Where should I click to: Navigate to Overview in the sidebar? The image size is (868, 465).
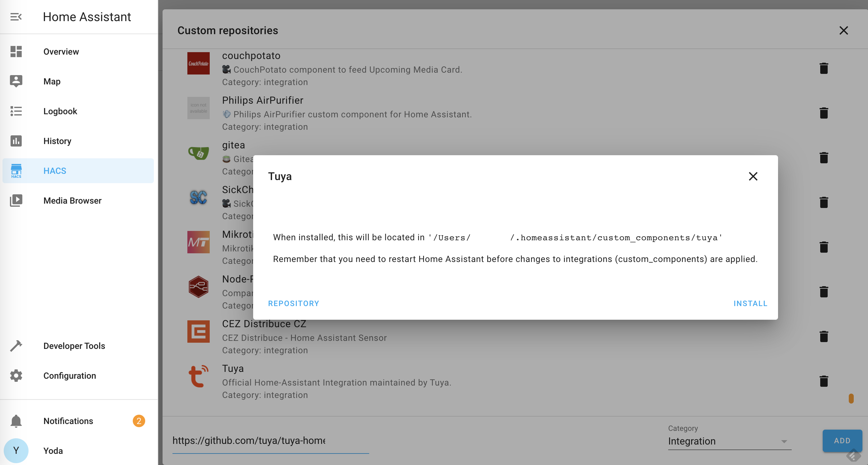point(61,51)
